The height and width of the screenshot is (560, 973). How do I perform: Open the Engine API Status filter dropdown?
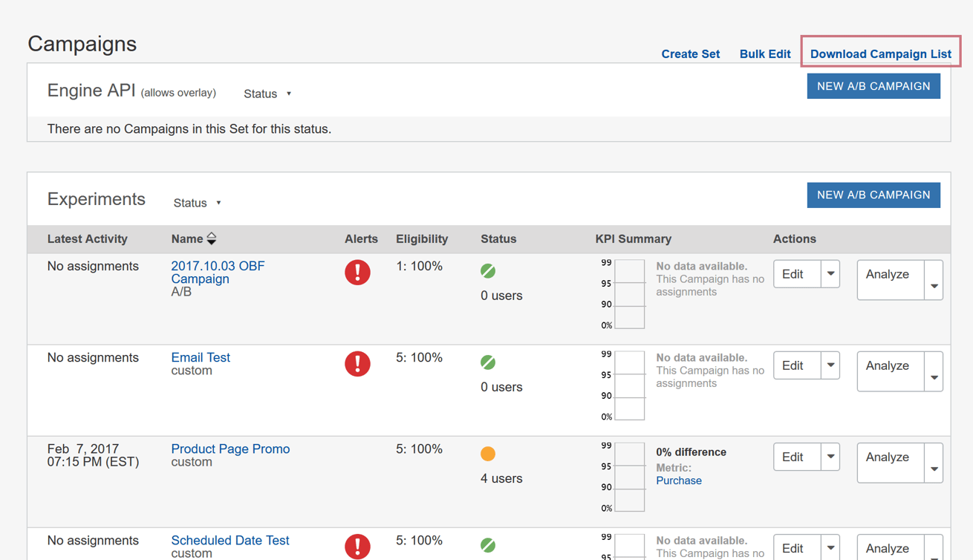267,94
